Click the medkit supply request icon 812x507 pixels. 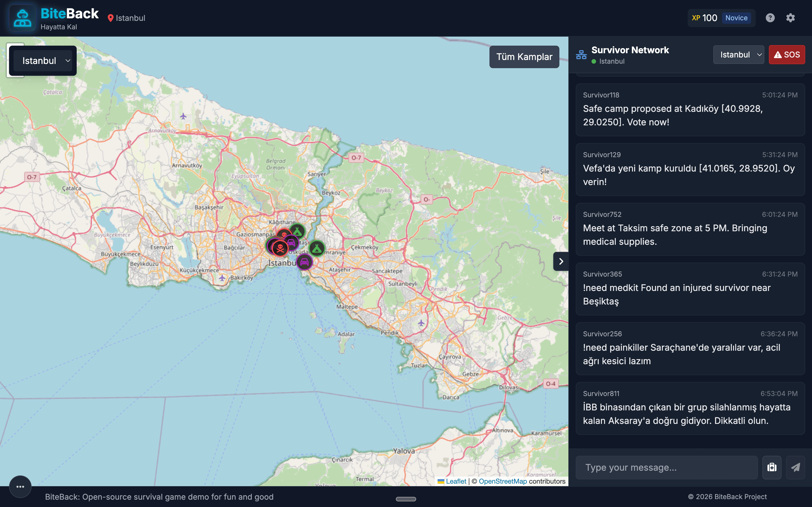pyautogui.click(x=772, y=467)
